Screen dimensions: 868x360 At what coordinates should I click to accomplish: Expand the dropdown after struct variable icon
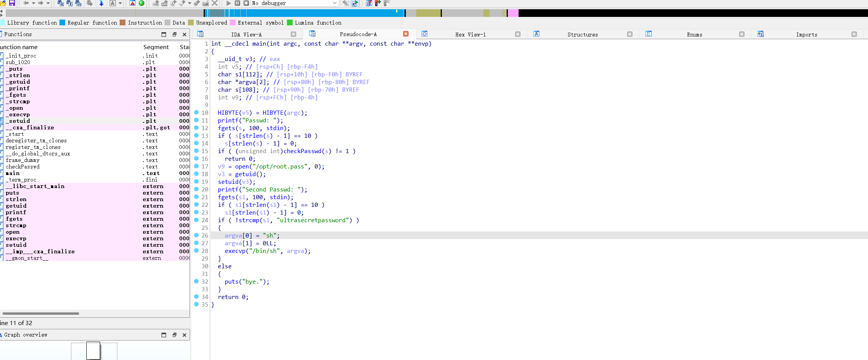pyautogui.click(x=189, y=3)
